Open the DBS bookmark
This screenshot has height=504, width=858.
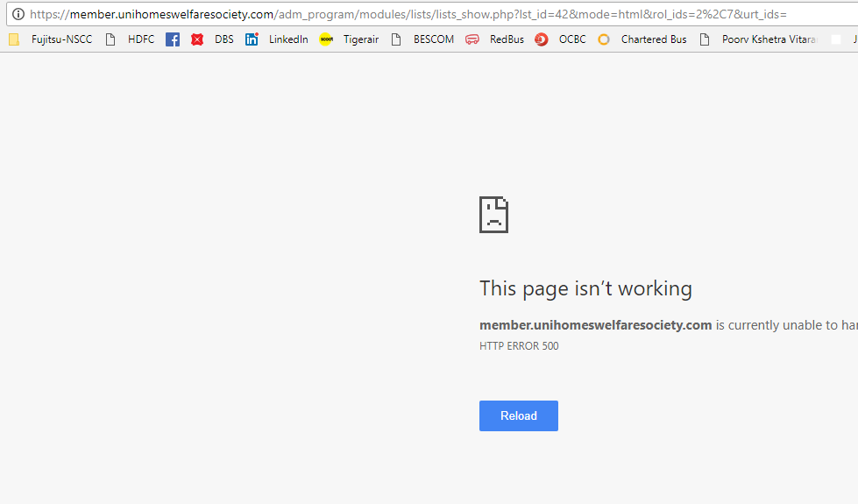(212, 39)
